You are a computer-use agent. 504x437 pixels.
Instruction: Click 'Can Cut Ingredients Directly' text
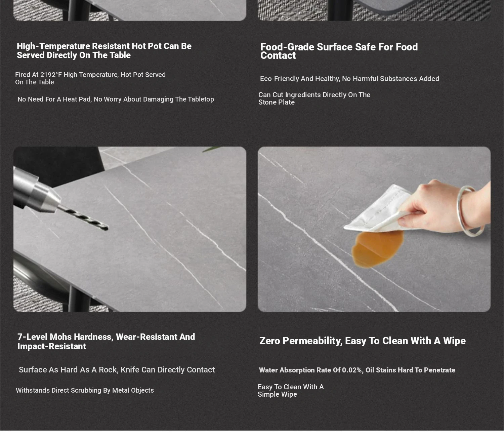click(x=314, y=98)
